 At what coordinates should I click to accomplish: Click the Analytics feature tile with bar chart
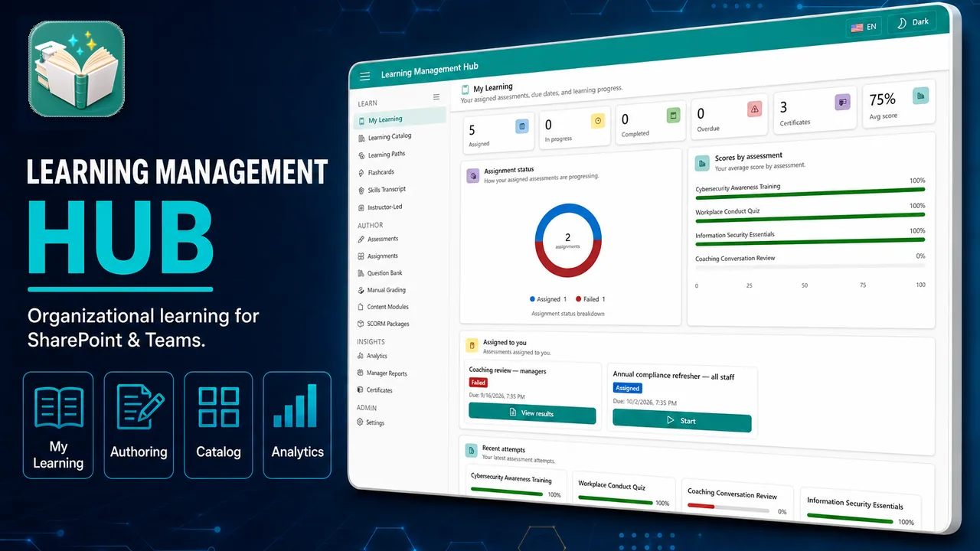(297, 425)
